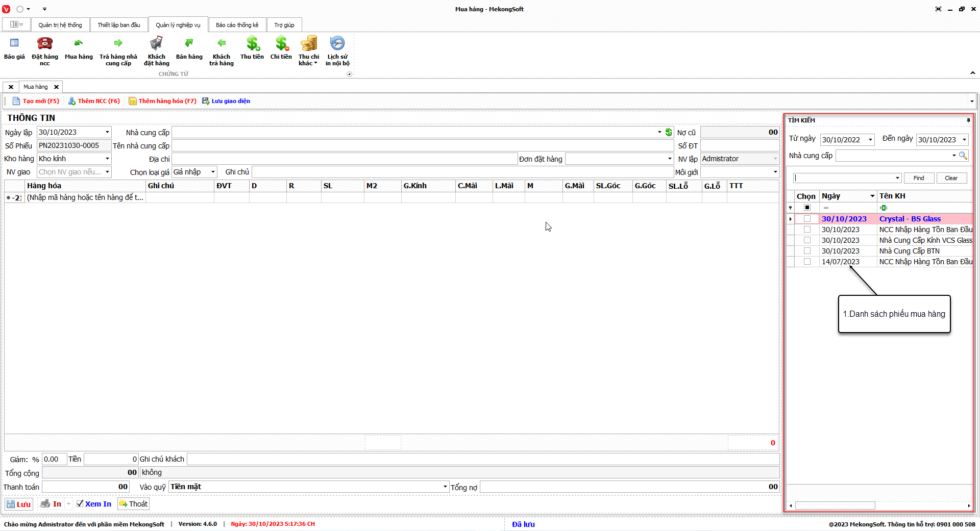
Task: Open Lịch sử in nội bộ icon
Action: click(x=337, y=43)
